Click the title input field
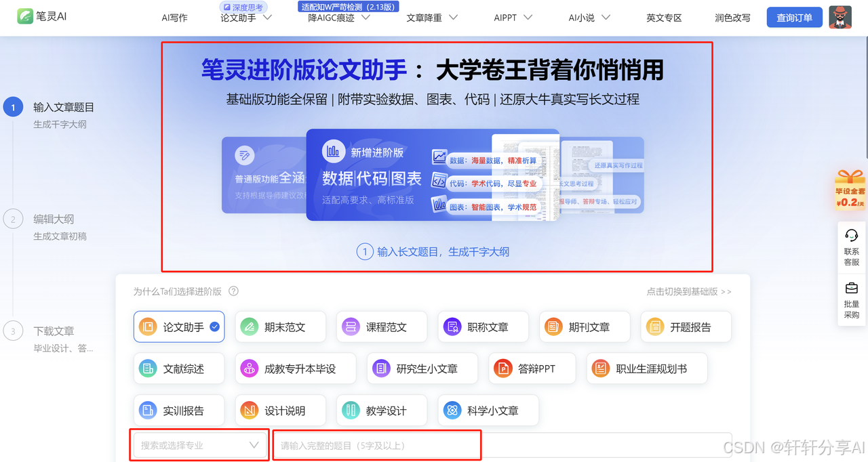The width and height of the screenshot is (868, 462). 502,445
